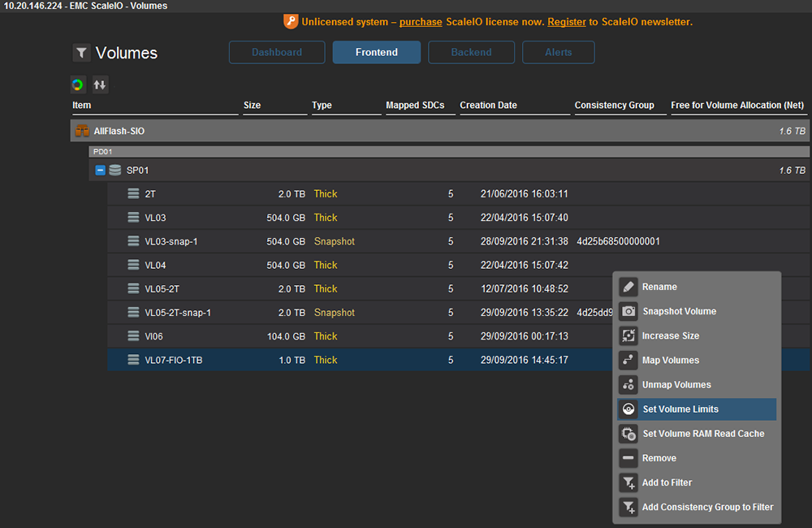Select the VL05-2T-snap-1 snapshot name
The height and width of the screenshot is (528, 812).
point(178,313)
